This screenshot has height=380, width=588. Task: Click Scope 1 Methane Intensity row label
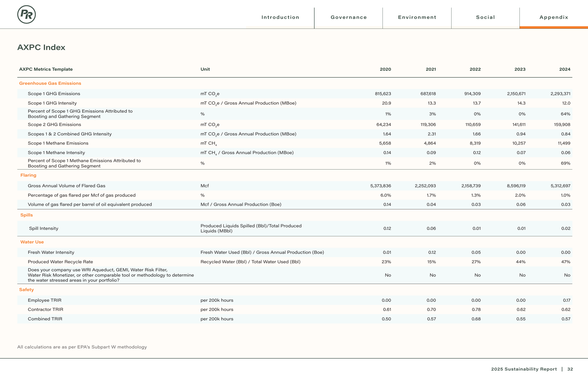56,153
